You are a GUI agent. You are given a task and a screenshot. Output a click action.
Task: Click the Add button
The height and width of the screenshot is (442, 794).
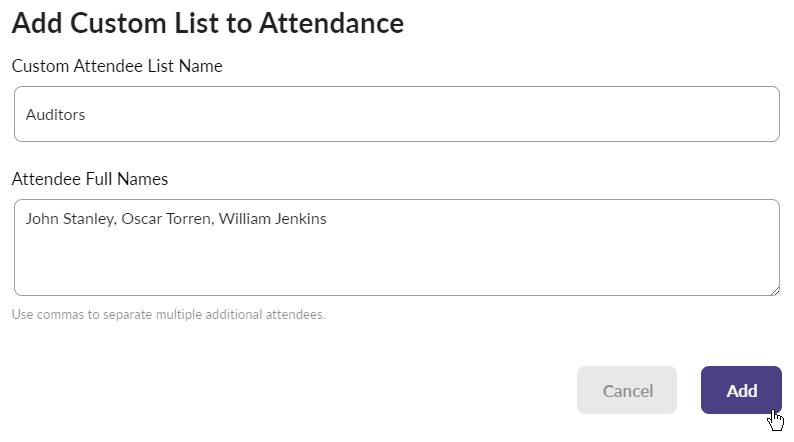coord(741,390)
